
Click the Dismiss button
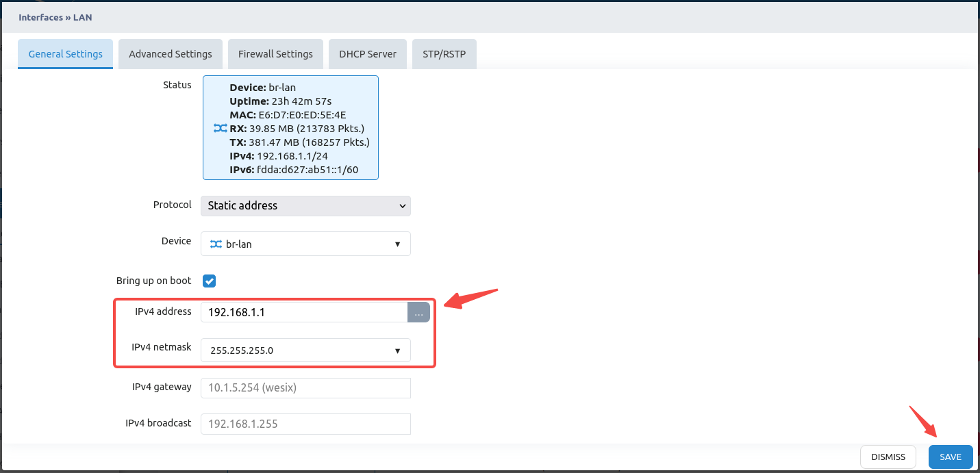pyautogui.click(x=888, y=457)
